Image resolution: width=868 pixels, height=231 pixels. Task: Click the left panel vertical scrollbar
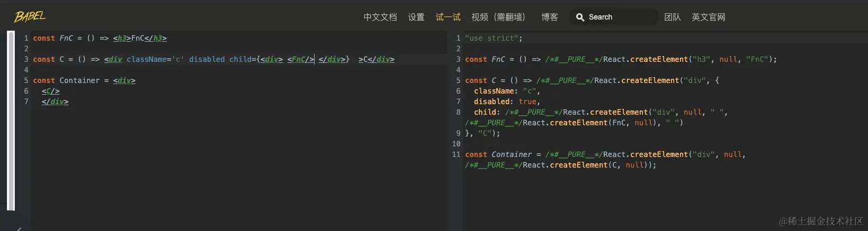[11, 121]
